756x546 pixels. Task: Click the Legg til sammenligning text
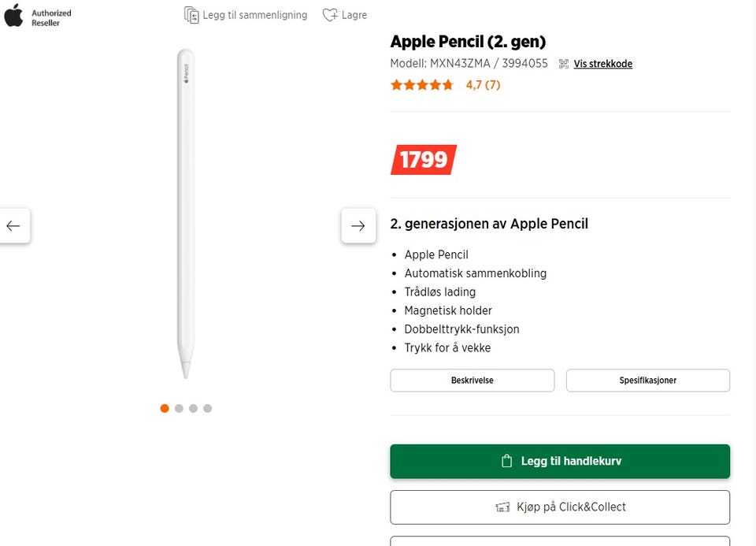[256, 15]
